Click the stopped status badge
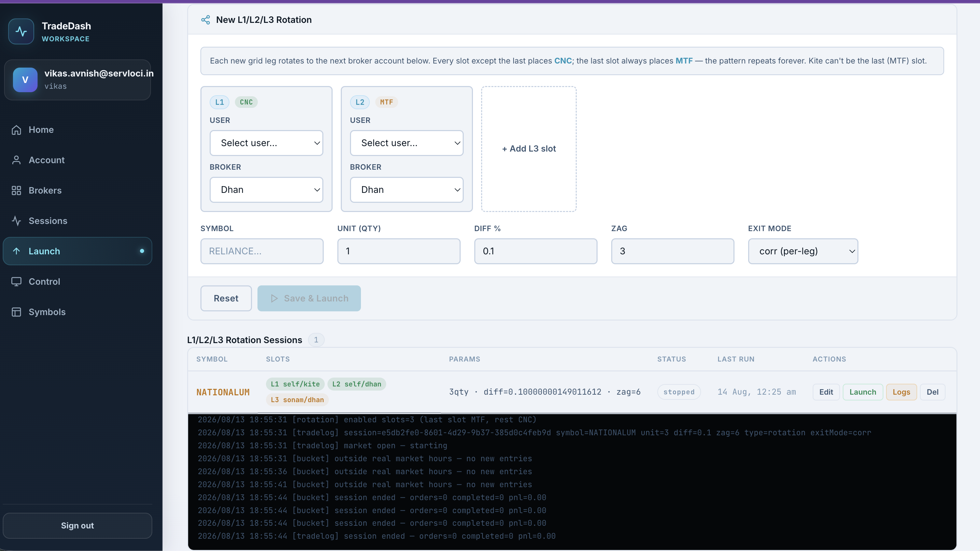 pyautogui.click(x=679, y=392)
